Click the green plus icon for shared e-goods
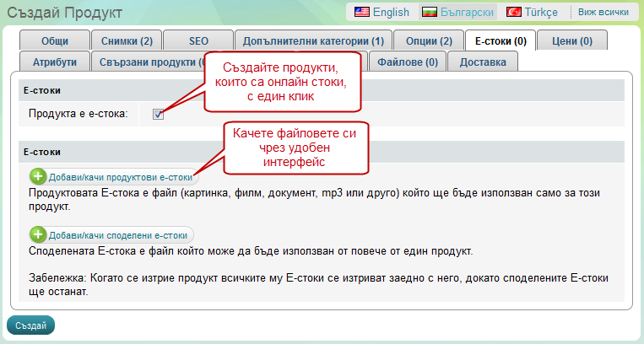 [x=38, y=235]
